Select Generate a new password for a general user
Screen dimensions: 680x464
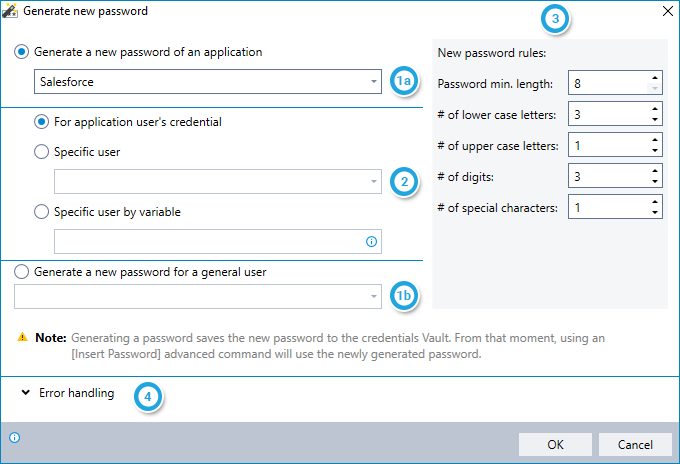[22, 270]
